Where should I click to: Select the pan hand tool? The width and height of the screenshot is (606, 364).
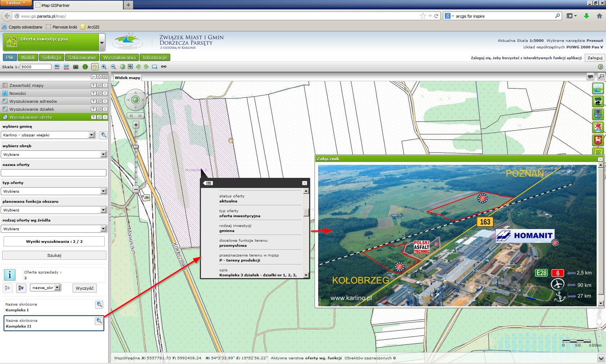tap(95, 67)
